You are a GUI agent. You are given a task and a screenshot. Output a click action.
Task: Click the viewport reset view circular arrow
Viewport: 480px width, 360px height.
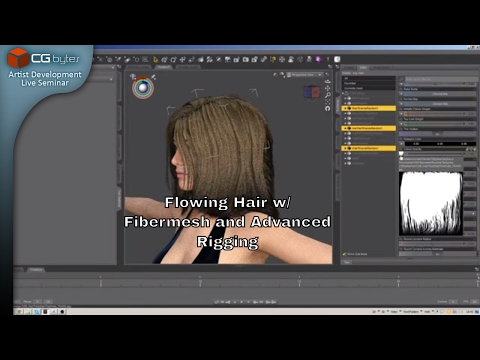click(x=328, y=109)
